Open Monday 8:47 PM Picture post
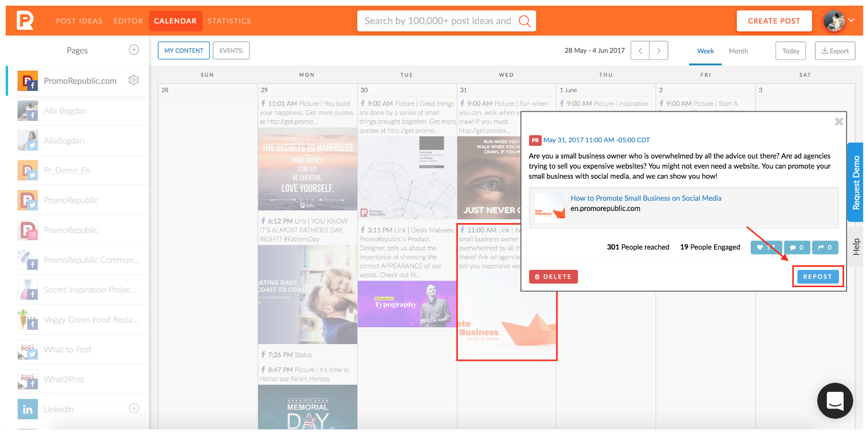 click(x=305, y=374)
